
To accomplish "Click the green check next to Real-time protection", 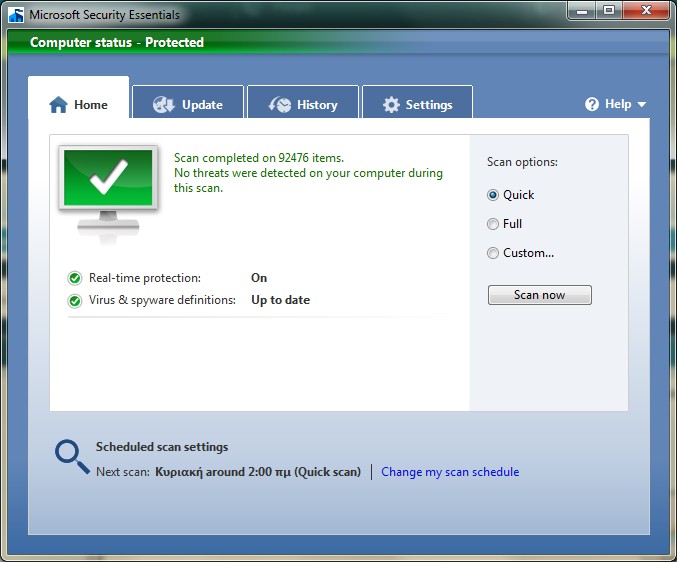I will 75,278.
